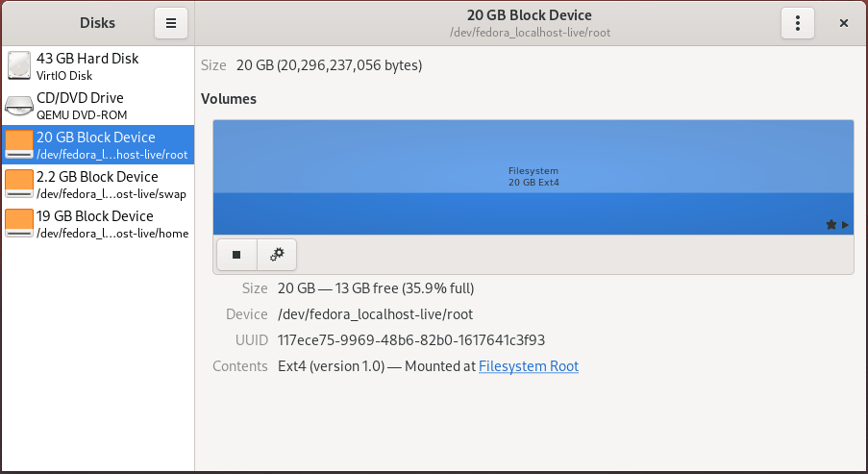868x474 pixels.
Task: Open the Filesystem Root mount link
Action: tap(529, 366)
